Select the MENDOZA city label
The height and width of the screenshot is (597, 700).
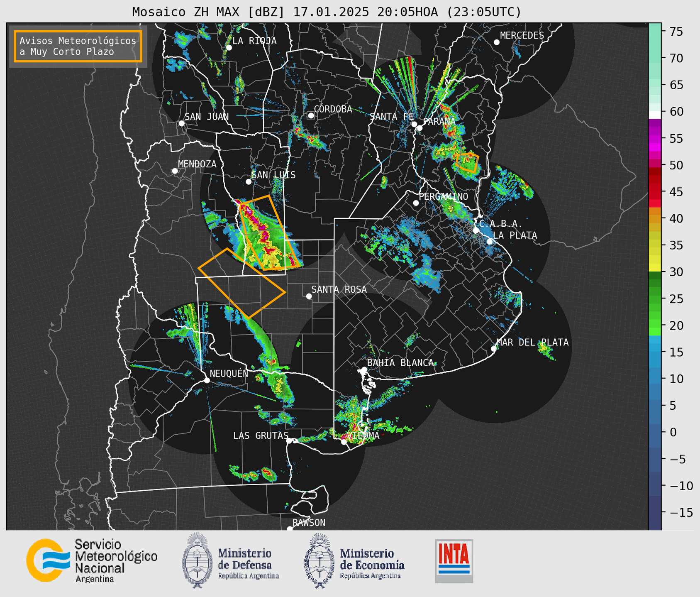197,164
